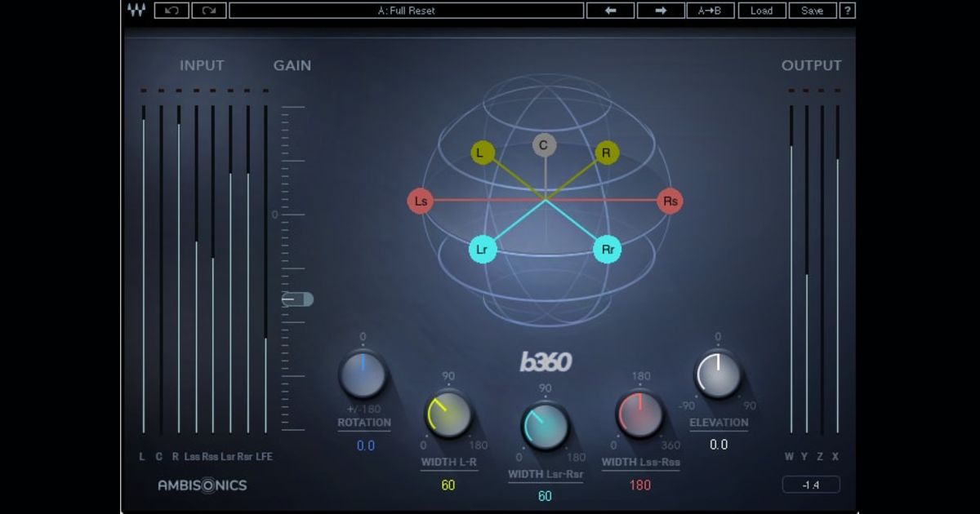The height and width of the screenshot is (514, 980).
Task: Load previous setup with the left arrow
Action: (609, 11)
